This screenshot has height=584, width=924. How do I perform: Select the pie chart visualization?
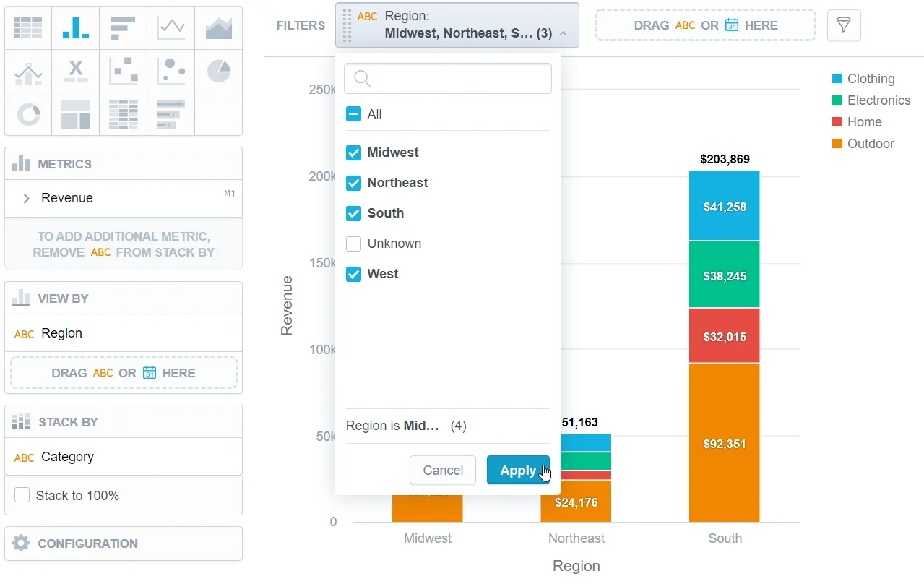[x=218, y=71]
